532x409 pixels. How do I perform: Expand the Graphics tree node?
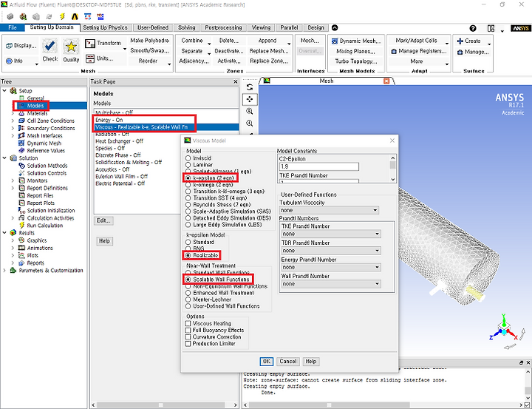(x=13, y=240)
